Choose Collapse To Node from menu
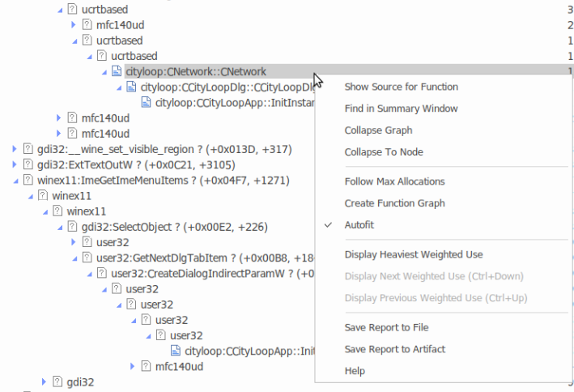This screenshot has width=574, height=392. pyautogui.click(x=383, y=152)
